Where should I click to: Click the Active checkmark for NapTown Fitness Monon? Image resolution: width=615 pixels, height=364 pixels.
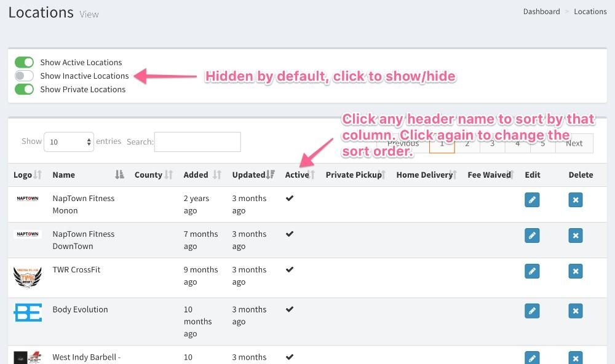290,198
